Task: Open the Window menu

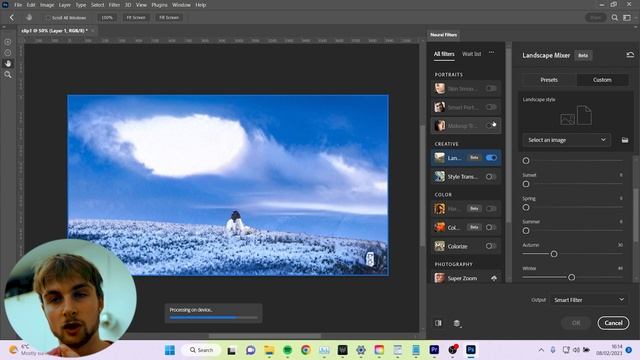Action: (181, 5)
